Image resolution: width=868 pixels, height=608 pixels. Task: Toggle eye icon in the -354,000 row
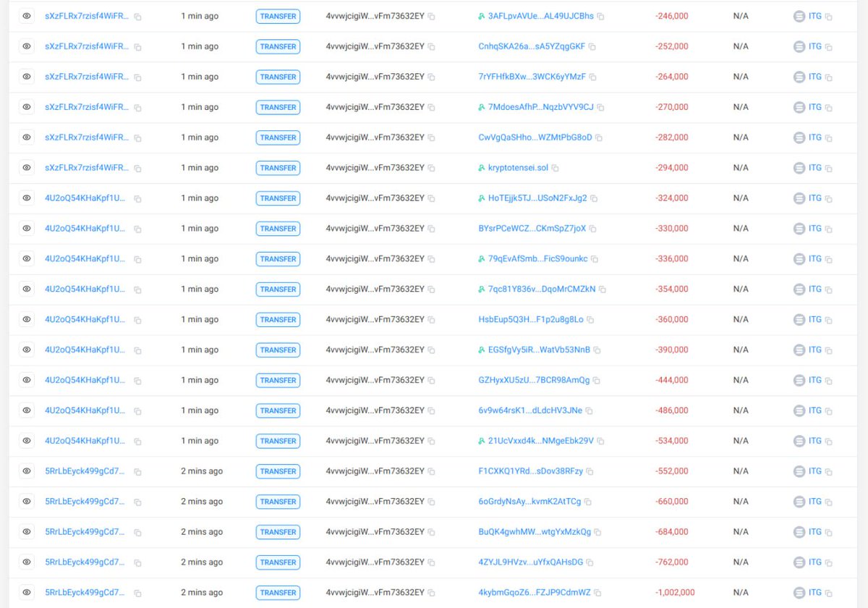(x=27, y=290)
